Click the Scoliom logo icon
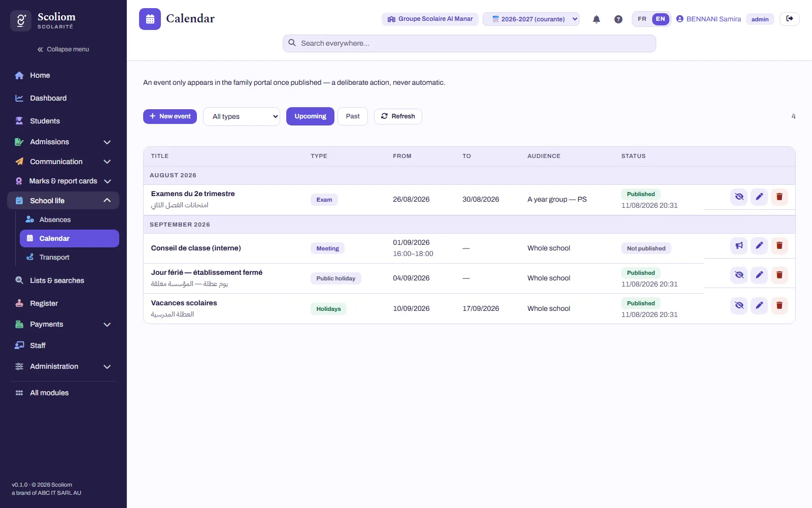812x508 pixels. [21, 21]
